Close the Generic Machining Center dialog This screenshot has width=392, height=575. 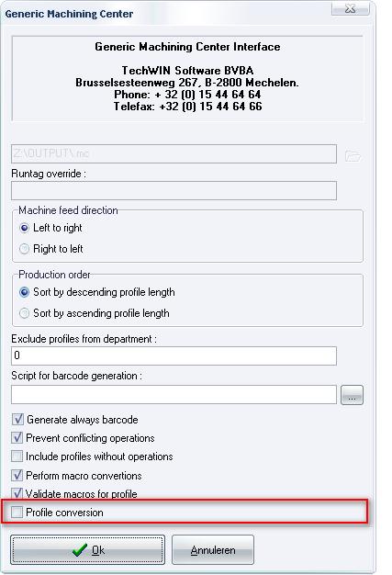[x=351, y=8]
